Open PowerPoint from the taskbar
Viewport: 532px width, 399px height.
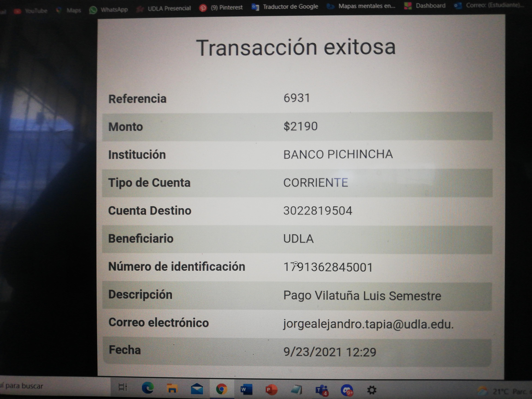[271, 390]
